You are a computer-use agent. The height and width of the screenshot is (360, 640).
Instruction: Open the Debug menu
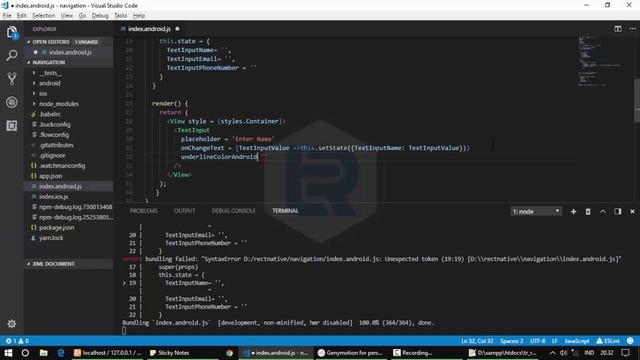click(x=100, y=16)
